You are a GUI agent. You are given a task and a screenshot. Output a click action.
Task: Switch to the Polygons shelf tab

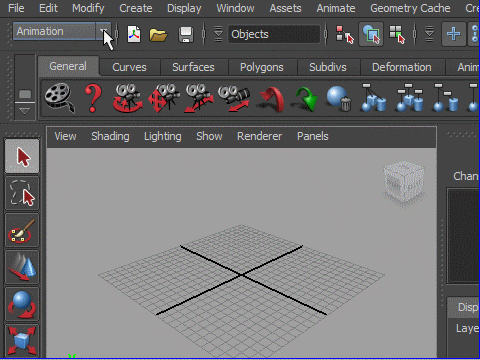(x=262, y=67)
